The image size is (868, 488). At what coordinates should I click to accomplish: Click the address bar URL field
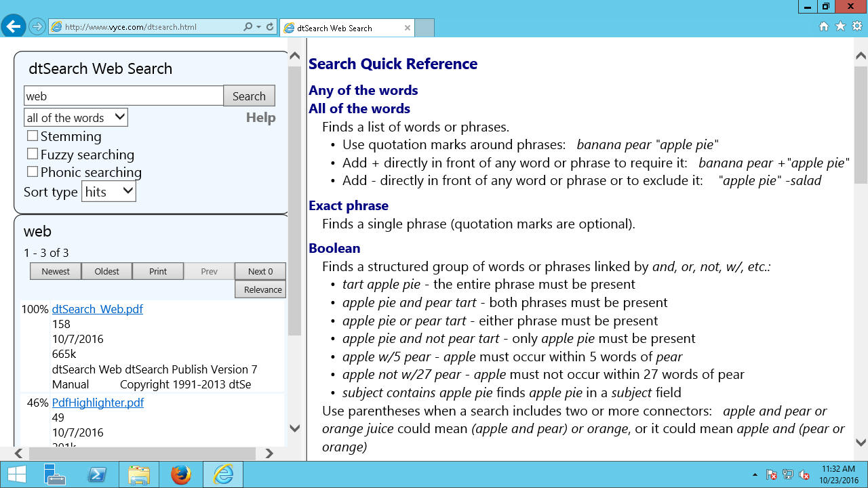coord(146,27)
